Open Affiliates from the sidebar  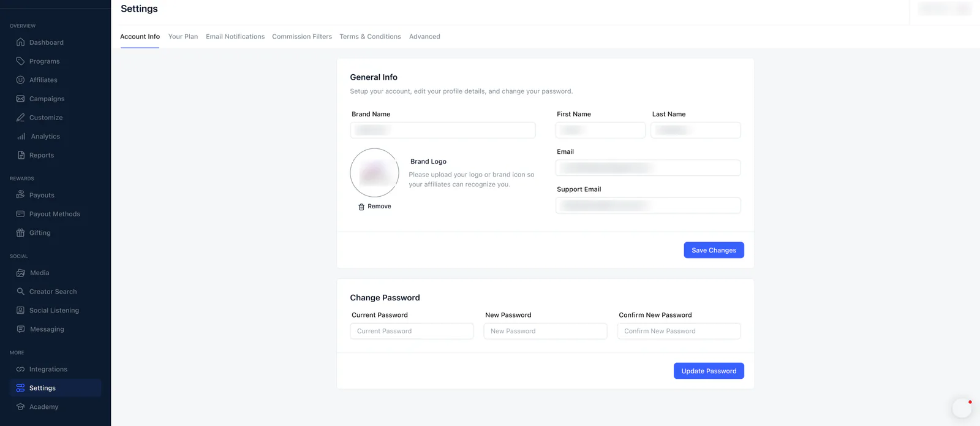(43, 80)
